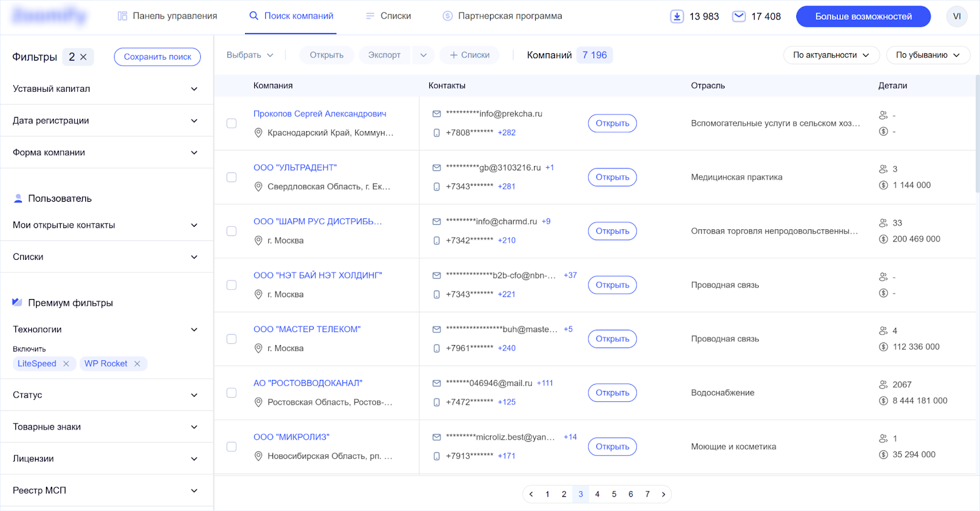Expand the Дата регистрации filter
Viewport: 980px width, 511px height.
point(106,121)
